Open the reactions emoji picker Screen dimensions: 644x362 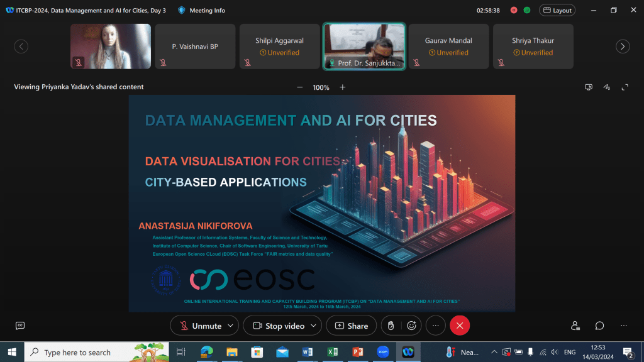coord(412,326)
